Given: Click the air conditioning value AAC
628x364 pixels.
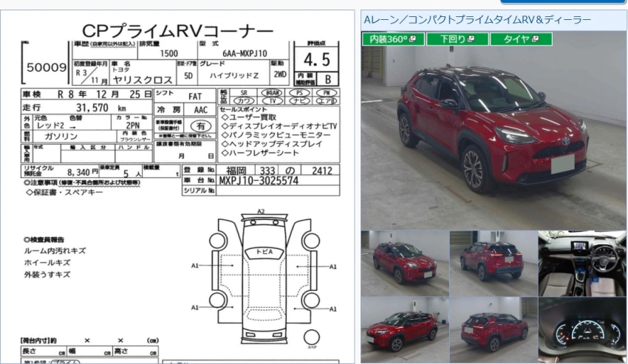Looking at the screenshot, I should [x=201, y=110].
